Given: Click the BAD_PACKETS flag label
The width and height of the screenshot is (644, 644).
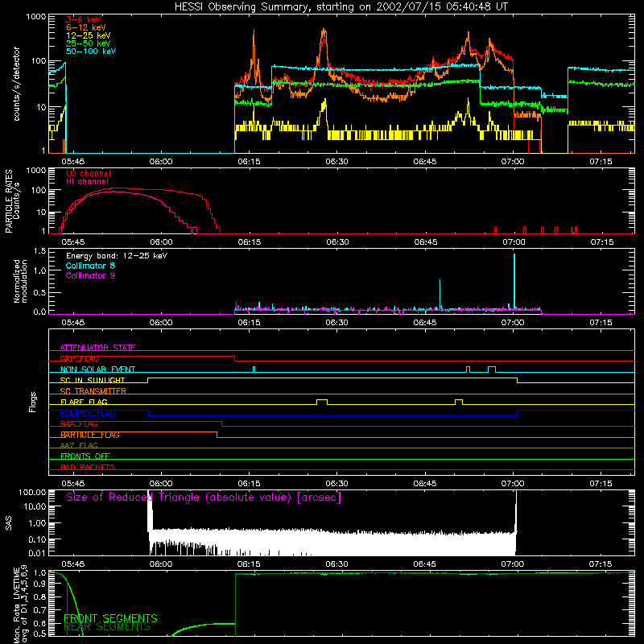Looking at the screenshot, I should (x=88, y=467).
